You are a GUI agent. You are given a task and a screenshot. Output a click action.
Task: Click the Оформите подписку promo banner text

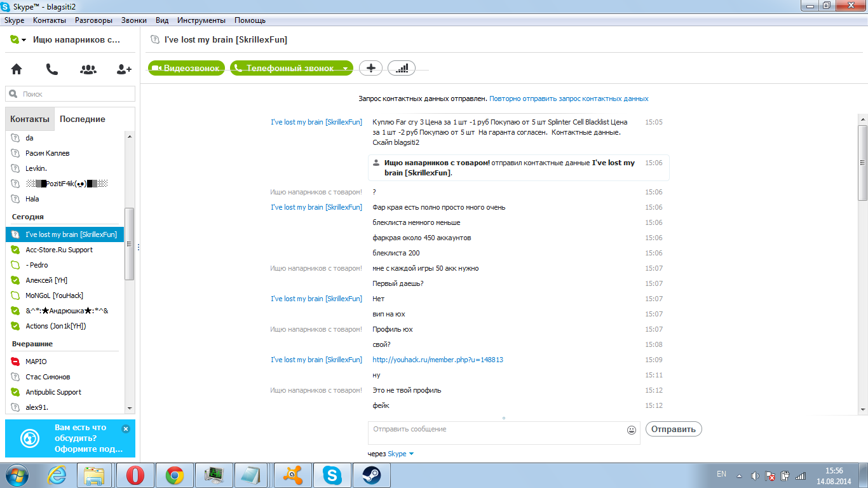(x=88, y=449)
